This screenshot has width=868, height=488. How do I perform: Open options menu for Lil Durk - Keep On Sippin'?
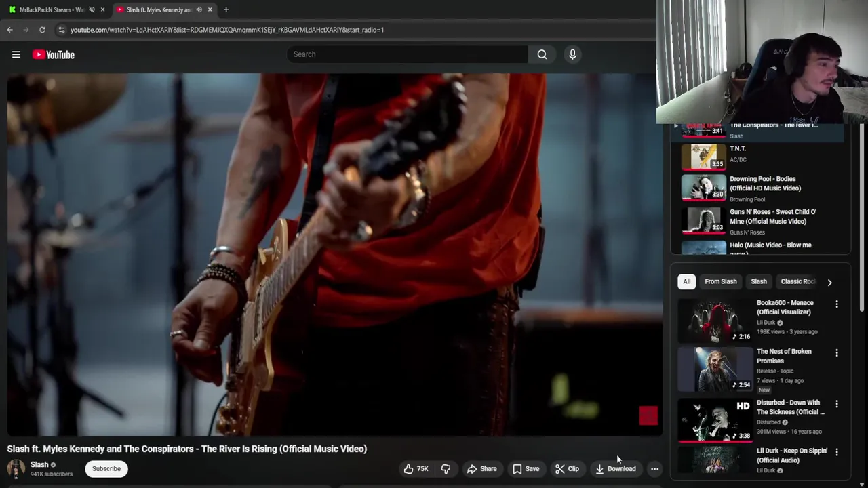[x=836, y=452]
